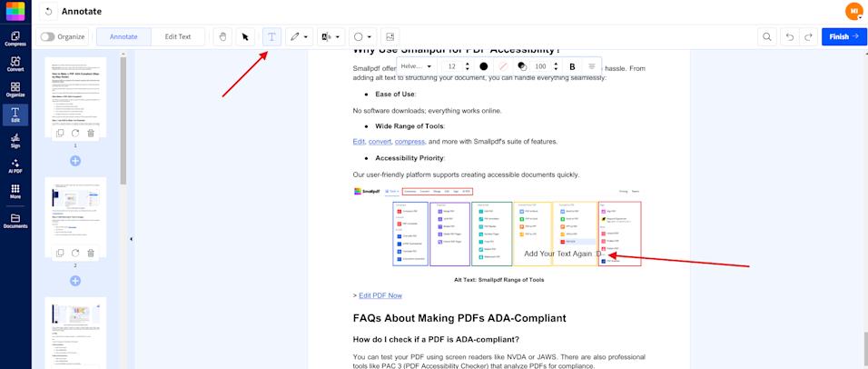Pick the black text color swatch
Image resolution: width=868 pixels, height=369 pixels.
click(484, 66)
